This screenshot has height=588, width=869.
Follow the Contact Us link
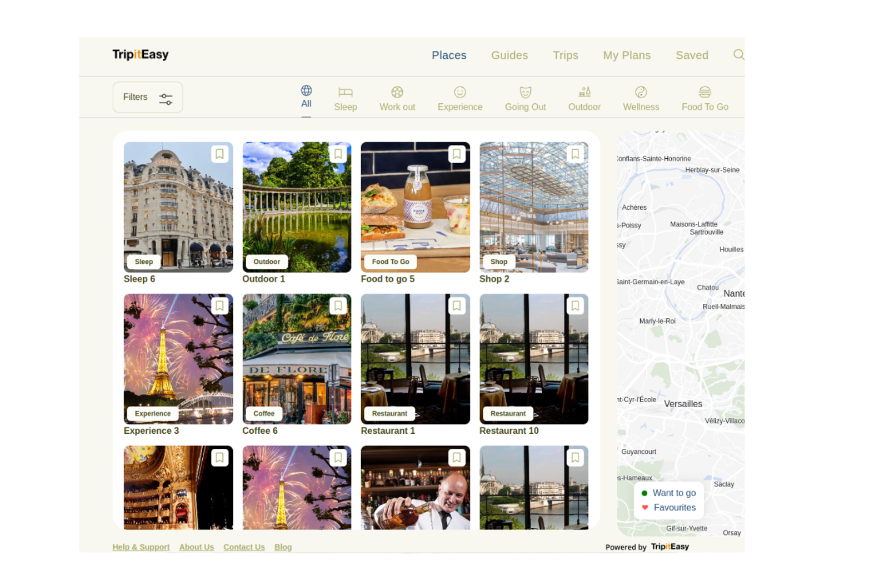pyautogui.click(x=244, y=547)
